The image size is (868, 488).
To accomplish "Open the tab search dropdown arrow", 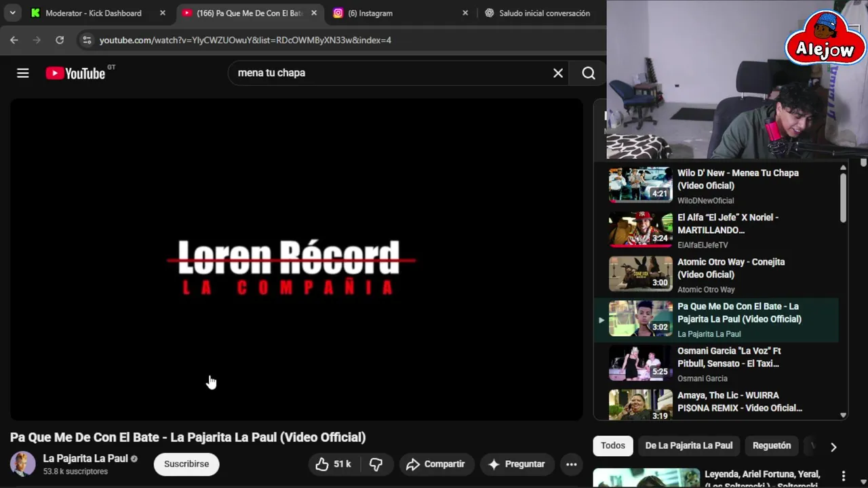I will coord(12,13).
